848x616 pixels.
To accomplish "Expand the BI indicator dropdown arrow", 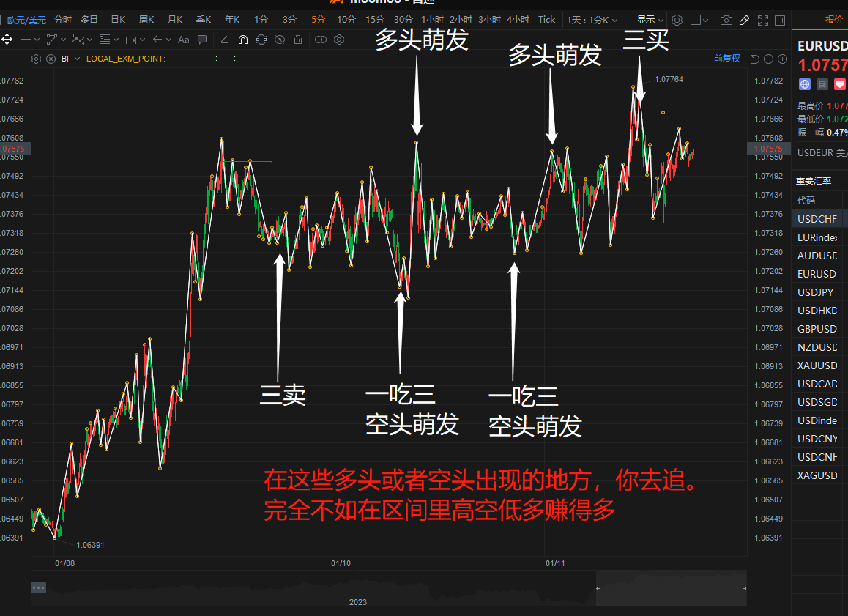I will click(78, 59).
